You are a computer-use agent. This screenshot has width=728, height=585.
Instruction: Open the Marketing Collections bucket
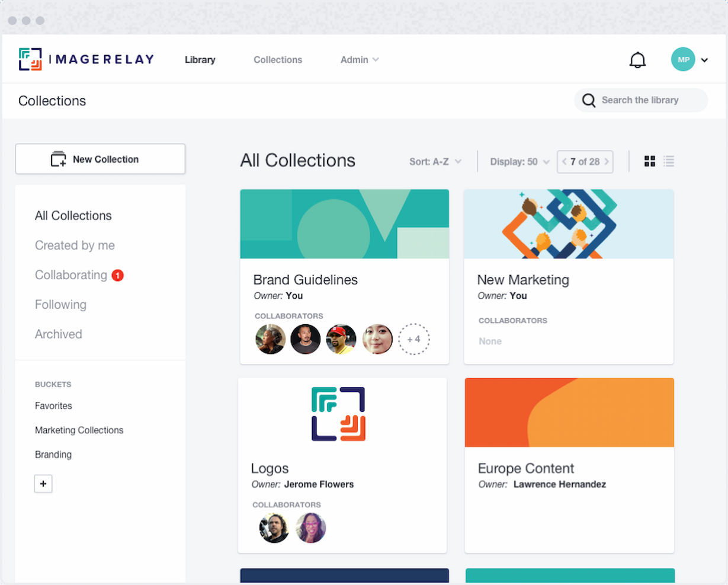coord(79,430)
